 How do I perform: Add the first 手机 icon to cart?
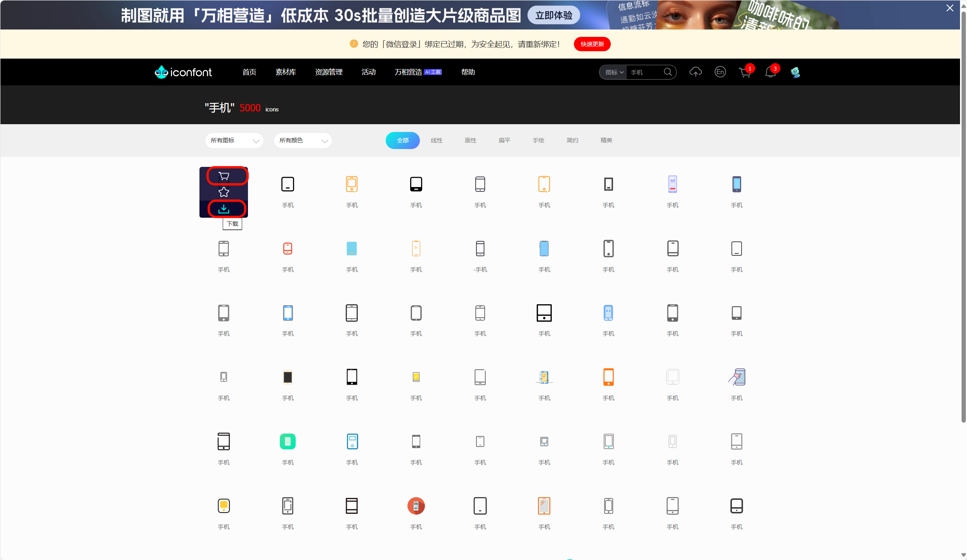pyautogui.click(x=224, y=176)
